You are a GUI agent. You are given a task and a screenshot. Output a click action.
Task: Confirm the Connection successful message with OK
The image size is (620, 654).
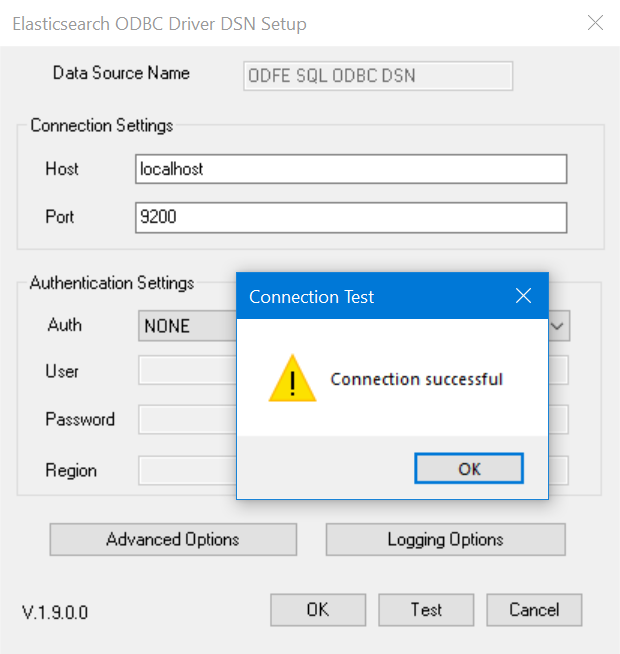(469, 468)
